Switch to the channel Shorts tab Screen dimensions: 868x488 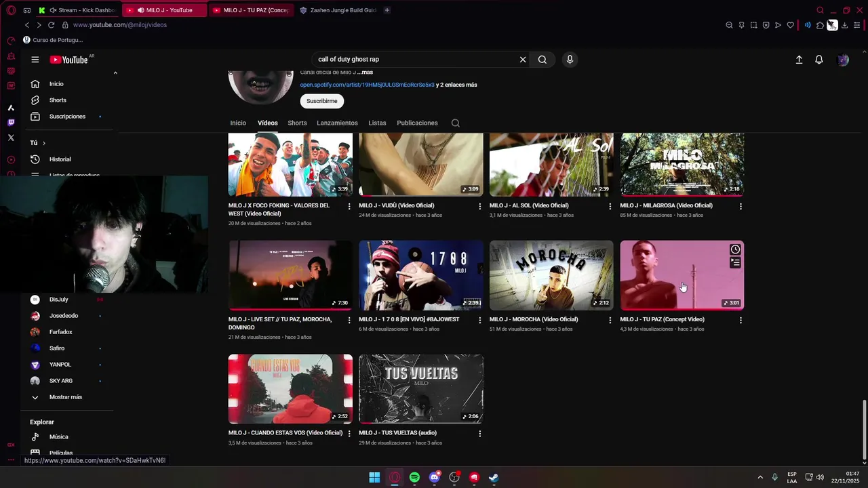(297, 123)
